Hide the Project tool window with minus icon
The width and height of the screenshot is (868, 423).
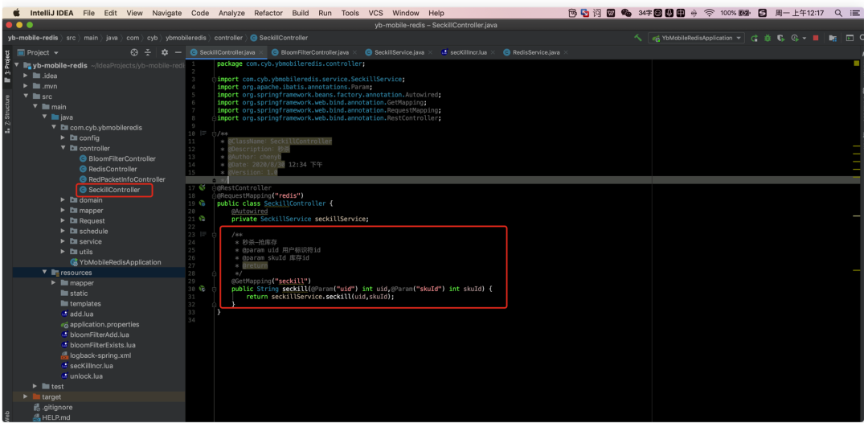point(178,52)
